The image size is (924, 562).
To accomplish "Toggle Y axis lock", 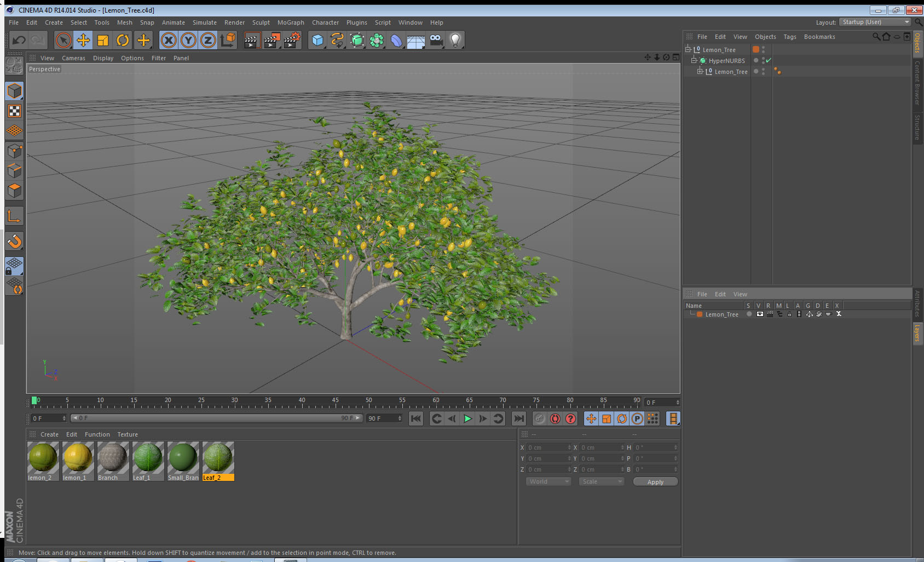I will [188, 40].
